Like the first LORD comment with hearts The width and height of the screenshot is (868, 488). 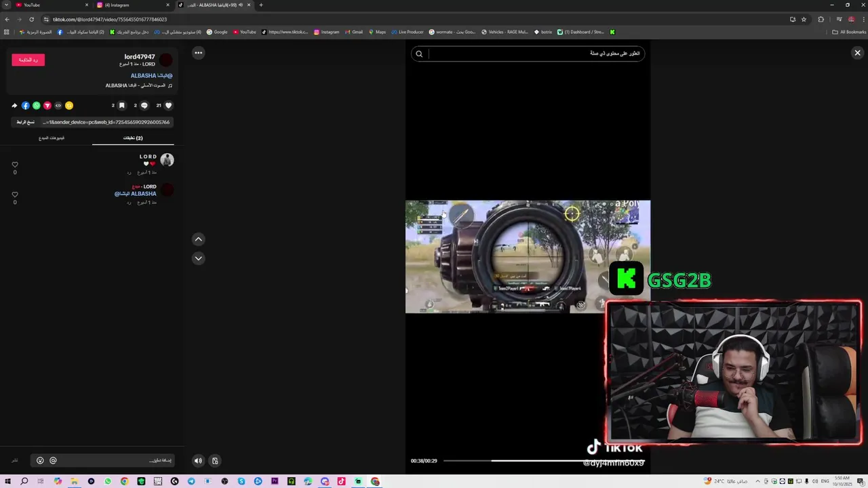[x=15, y=165]
